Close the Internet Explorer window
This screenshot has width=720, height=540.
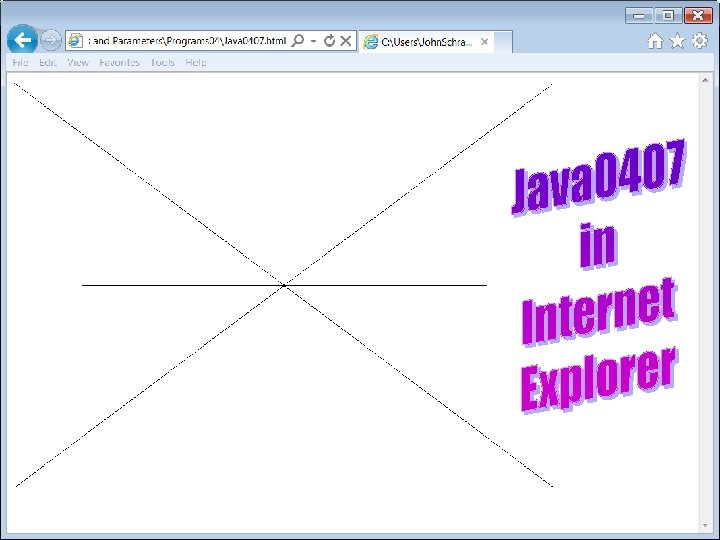(698, 16)
